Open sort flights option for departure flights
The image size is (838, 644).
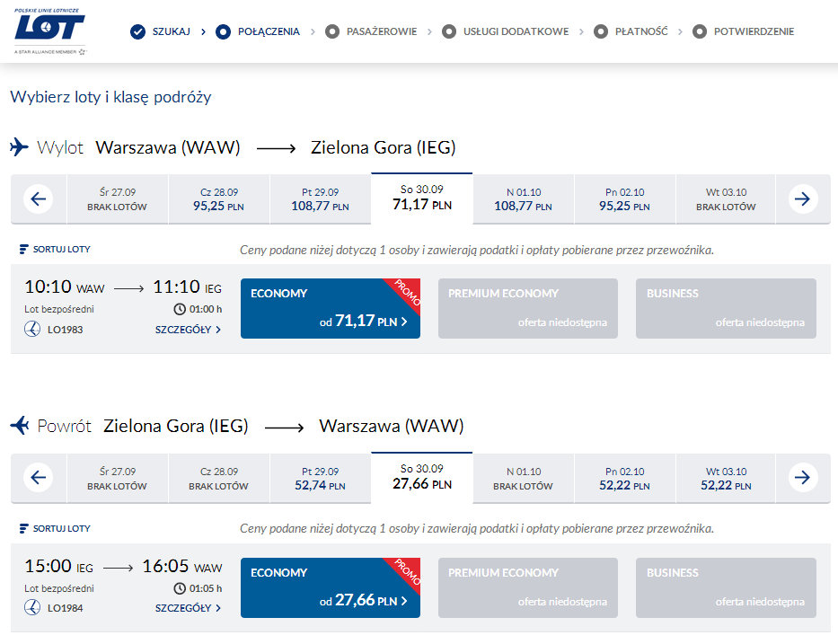(x=55, y=249)
